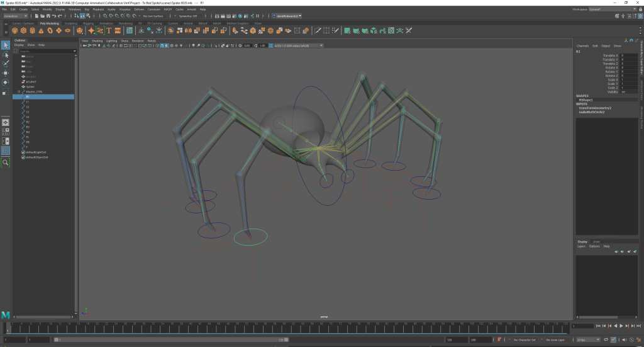Create a polygon cone from shelf
Screen dimensions: 644x347
[x=41, y=31]
